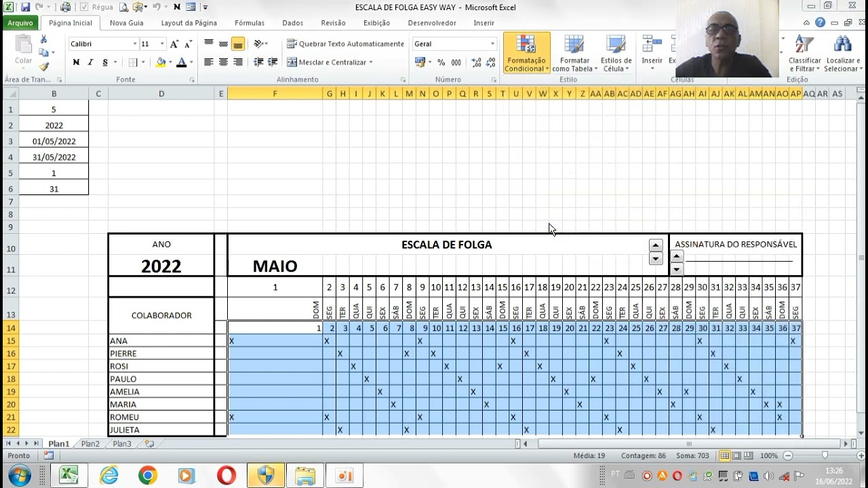Save the workbook from the quick access toolbar

pos(25,7)
